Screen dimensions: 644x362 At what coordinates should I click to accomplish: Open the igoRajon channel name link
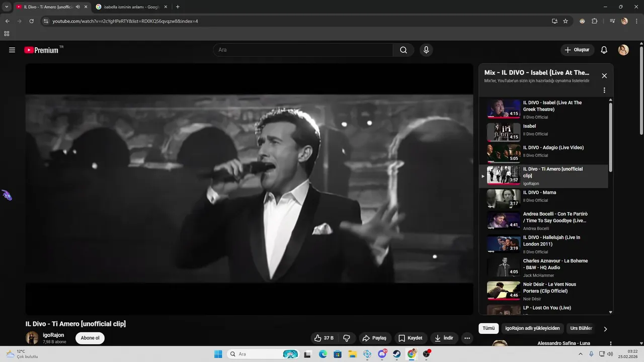[x=53, y=335]
